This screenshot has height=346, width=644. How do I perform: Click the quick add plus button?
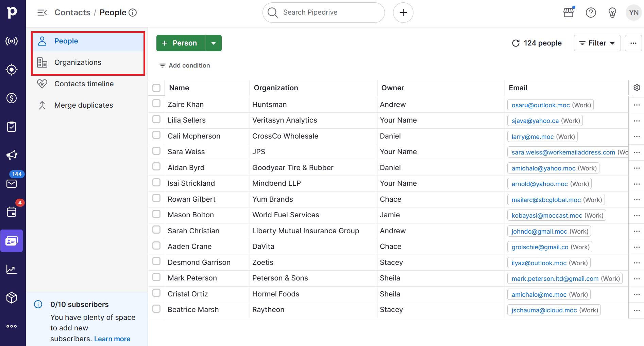pos(403,13)
